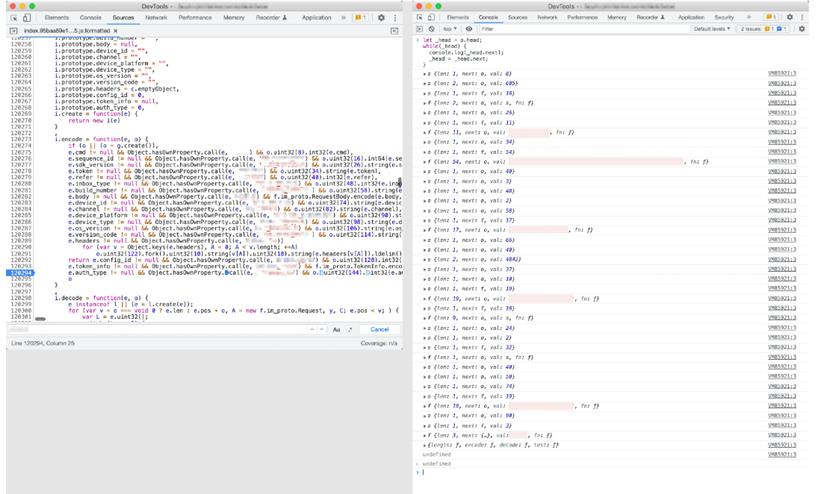
Task: Show more tabs chevron in left DevTools
Action: coord(344,18)
